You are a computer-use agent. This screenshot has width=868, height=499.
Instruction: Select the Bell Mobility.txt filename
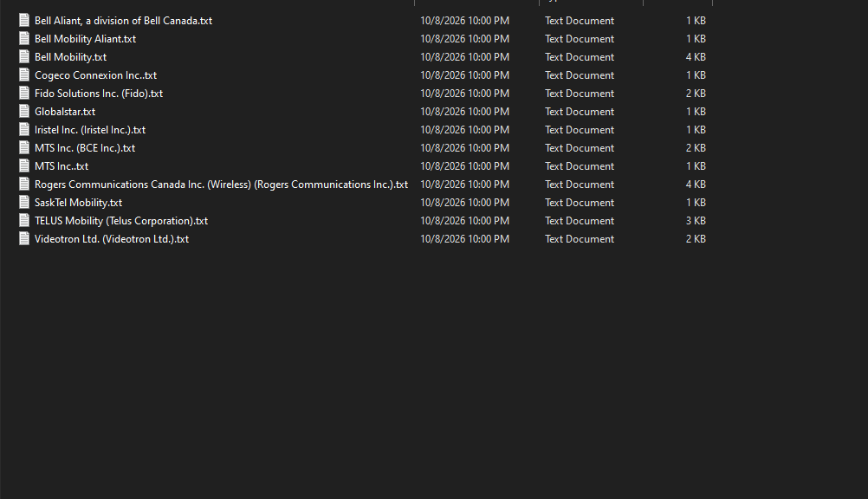70,57
